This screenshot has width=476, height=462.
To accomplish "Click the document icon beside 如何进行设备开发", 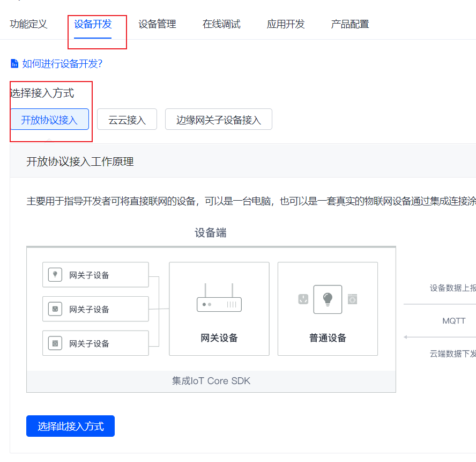I will [14, 64].
